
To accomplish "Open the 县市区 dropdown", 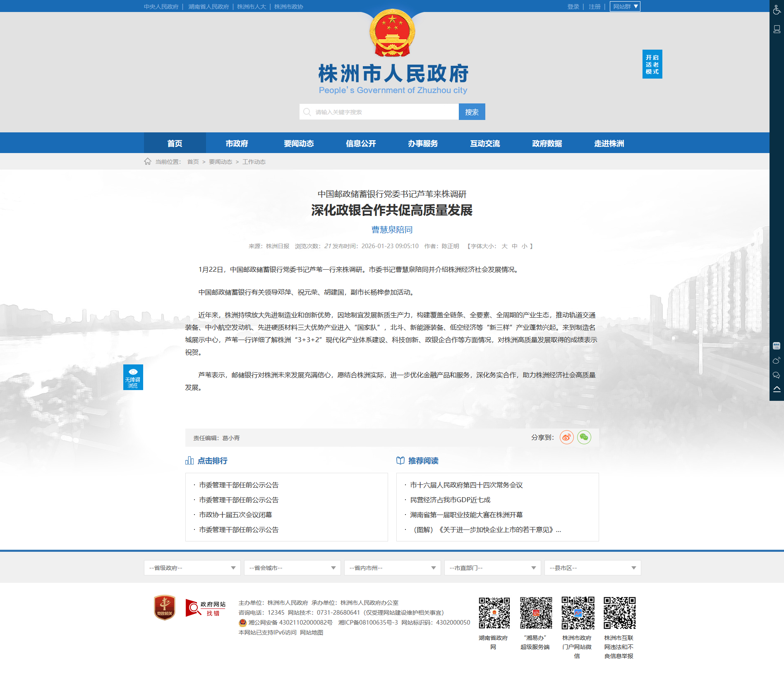I will [x=592, y=568].
